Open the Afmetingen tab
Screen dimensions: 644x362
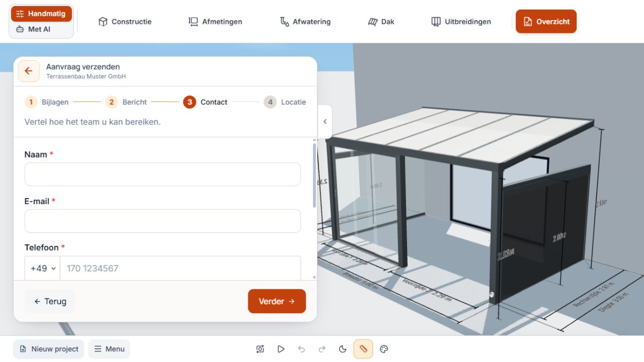pos(215,22)
